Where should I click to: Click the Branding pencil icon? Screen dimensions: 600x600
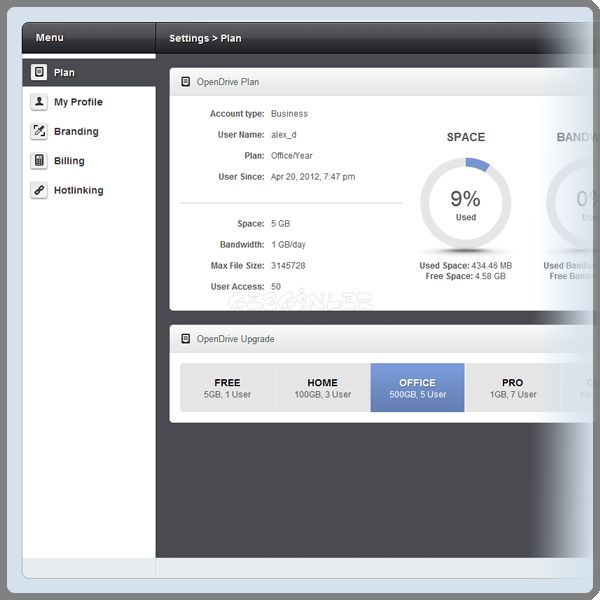(39, 131)
